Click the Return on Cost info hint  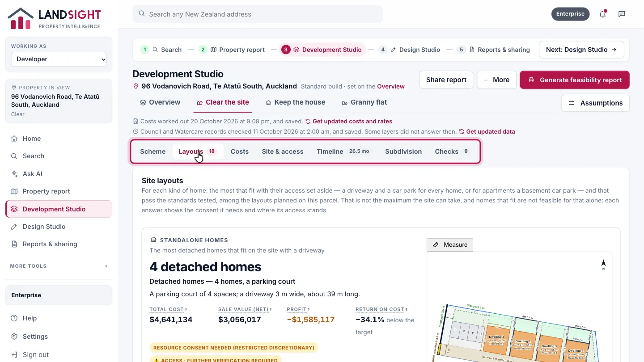[407, 310]
